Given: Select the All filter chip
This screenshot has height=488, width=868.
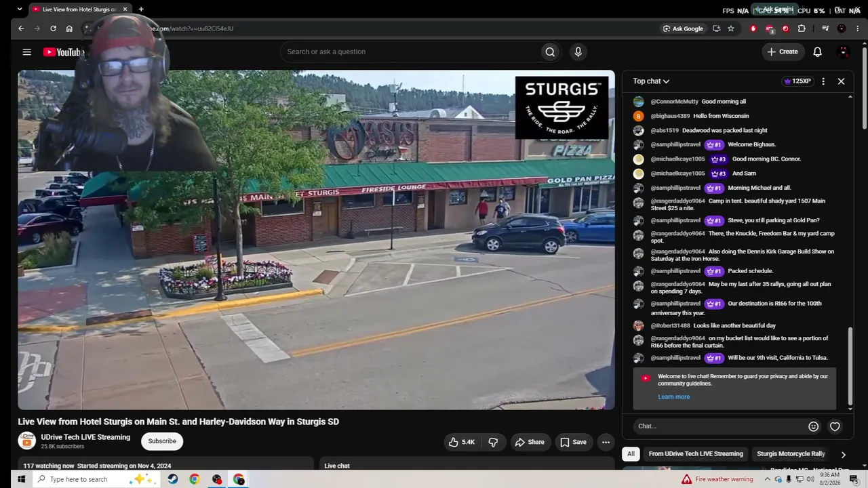Looking at the screenshot, I should (631, 454).
